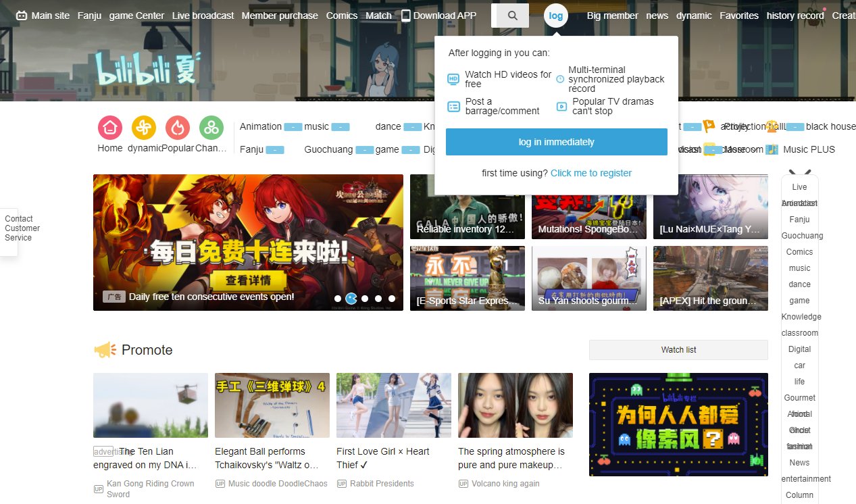
Task: Click the phone icon for Download APP
Action: (405, 16)
